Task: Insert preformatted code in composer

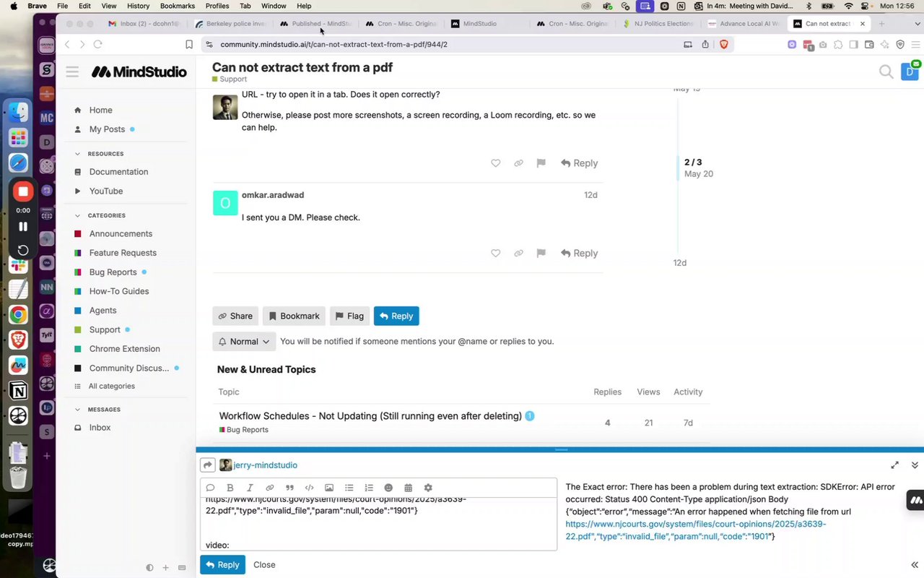Action: click(309, 488)
